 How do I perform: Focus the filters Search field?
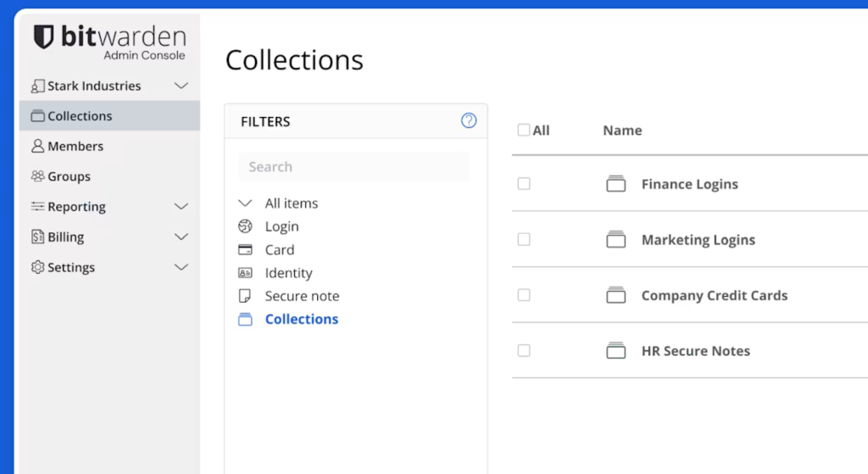[353, 167]
